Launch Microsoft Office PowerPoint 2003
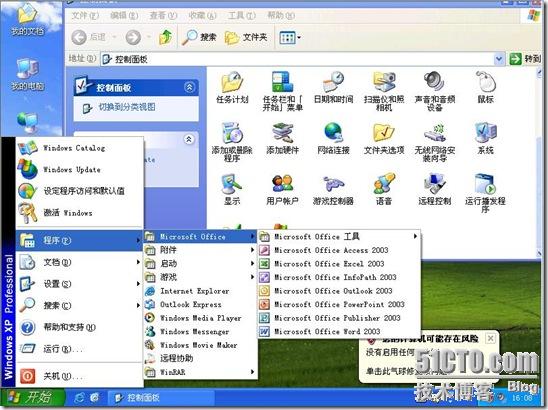 pos(339,304)
